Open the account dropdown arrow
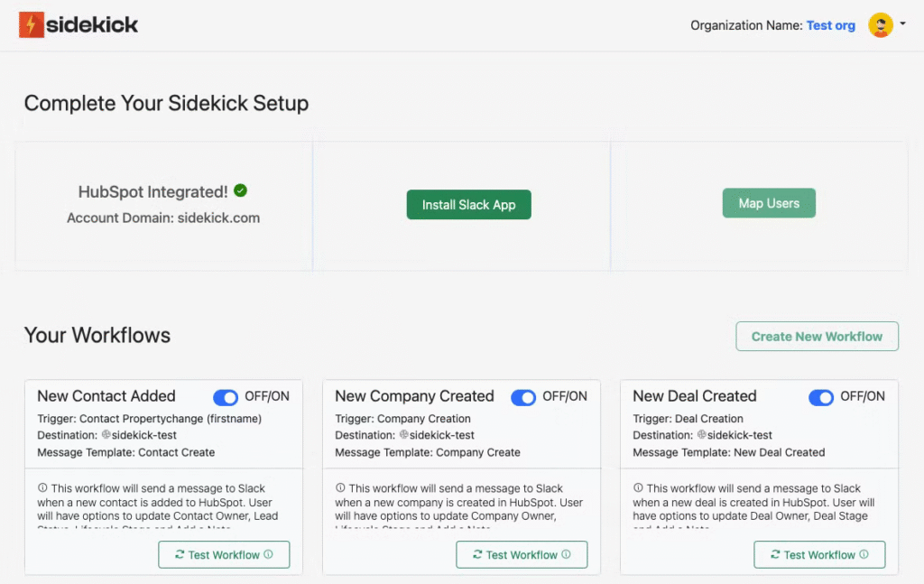Viewport: 924px width, 584px height. tap(902, 24)
